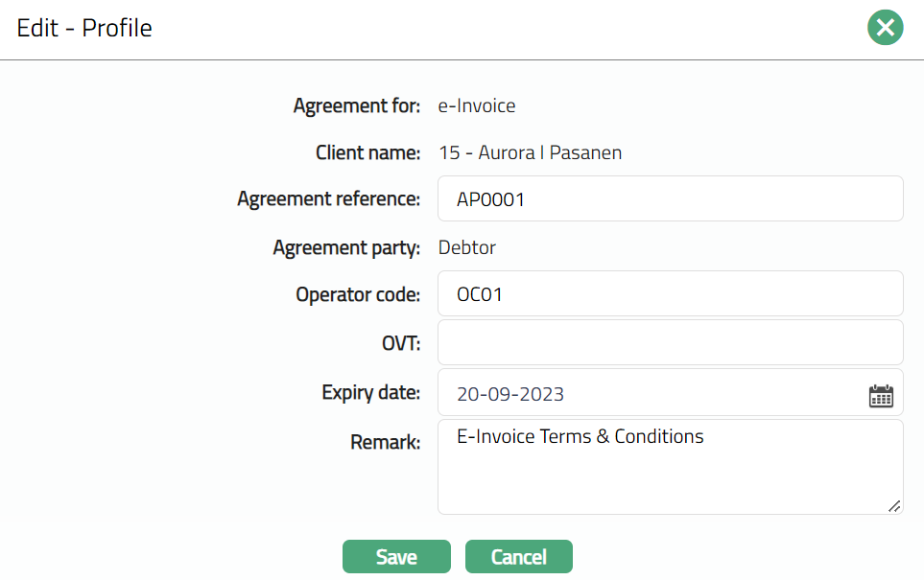Screen dimensions: 924x580
Task: Select the empty OVT input field
Action: 670,342
